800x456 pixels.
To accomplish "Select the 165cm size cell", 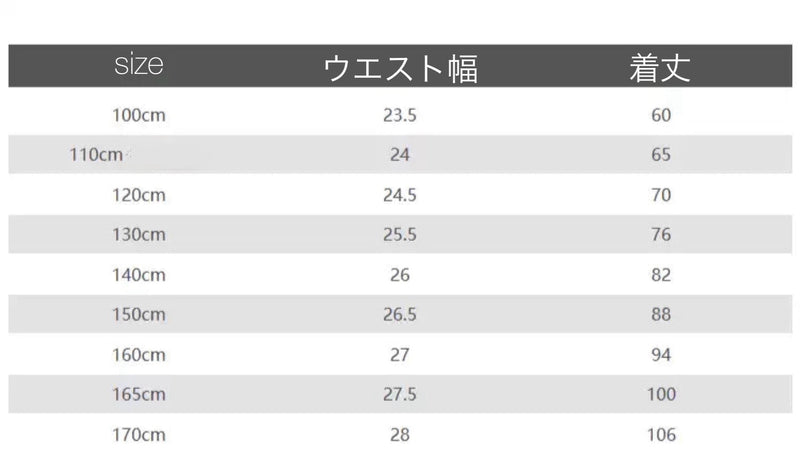I will pos(139,394).
